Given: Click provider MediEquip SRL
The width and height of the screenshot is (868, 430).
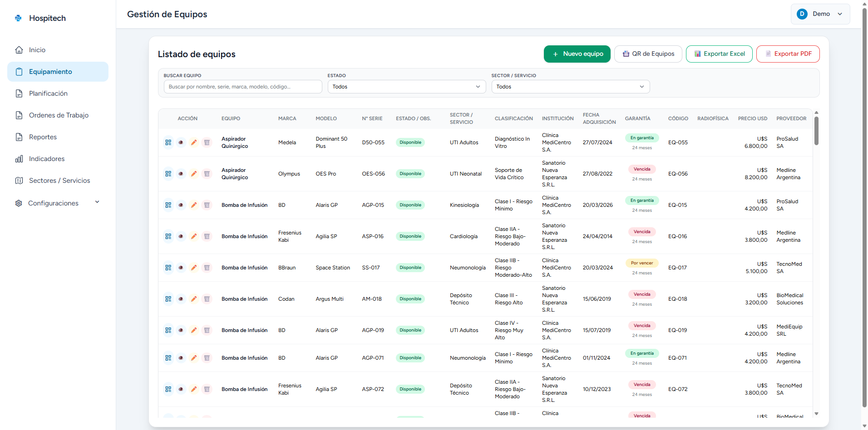Looking at the screenshot, I should pos(789,330).
